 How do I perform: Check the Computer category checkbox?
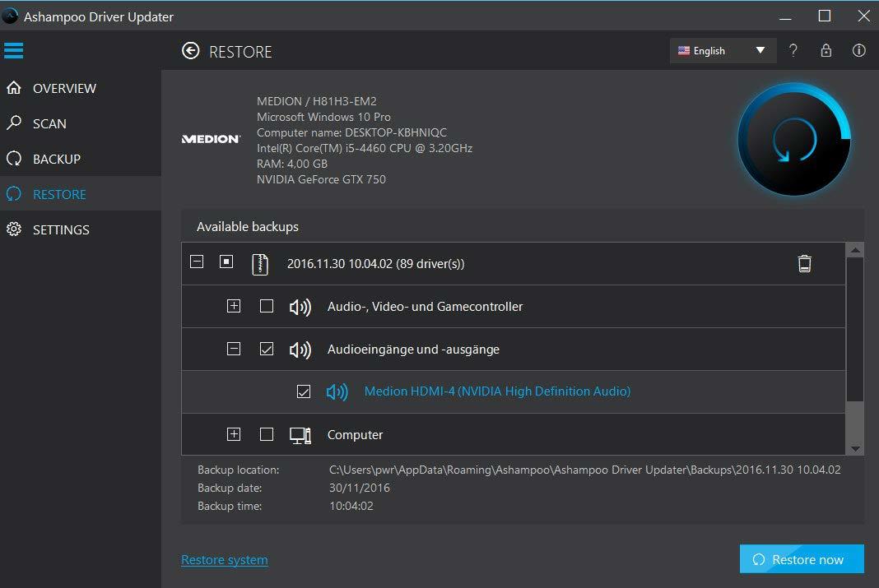[x=267, y=434]
